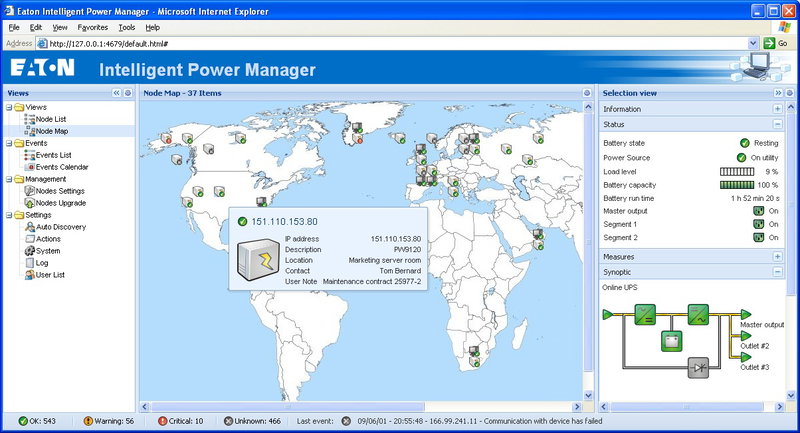
Task: Open the Tools menu
Action: (x=127, y=28)
